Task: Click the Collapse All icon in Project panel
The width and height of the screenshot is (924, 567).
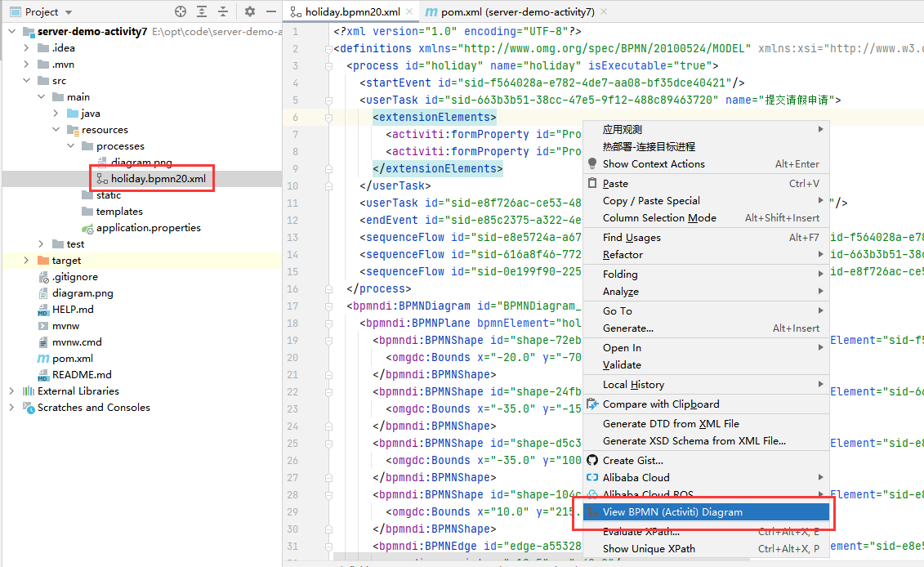Action: 223,11
